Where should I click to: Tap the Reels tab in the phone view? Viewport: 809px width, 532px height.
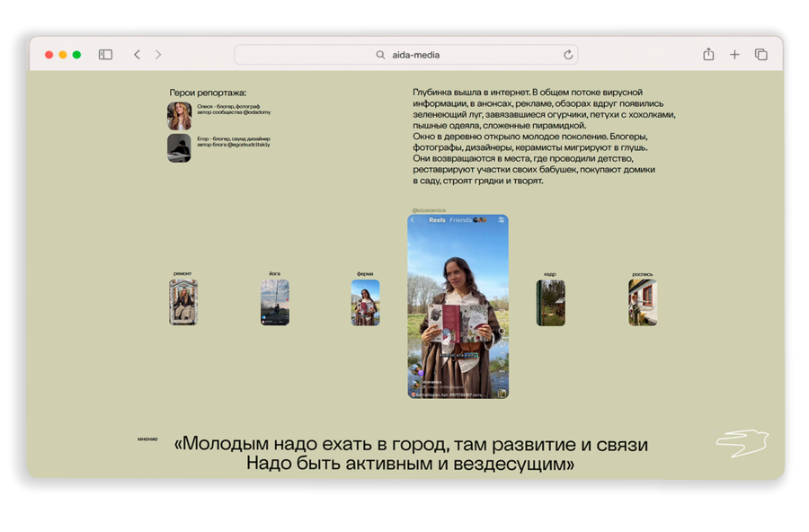tap(437, 220)
